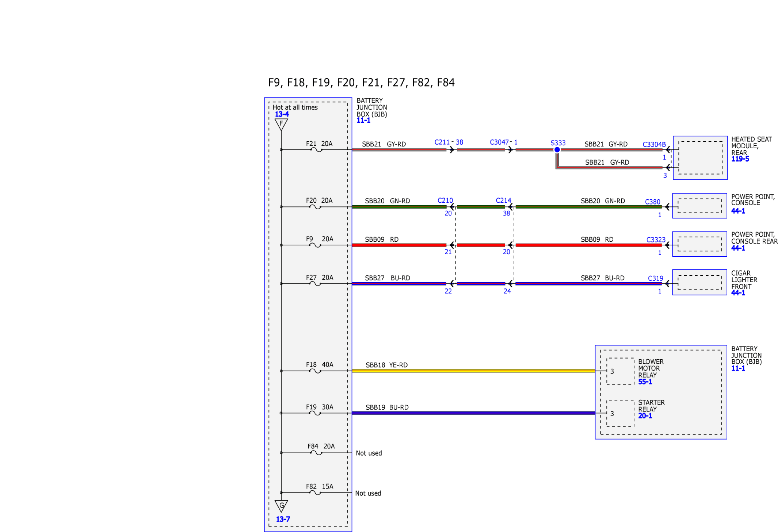
Task: Click the Starter Relay dashed box
Action: 620,413
